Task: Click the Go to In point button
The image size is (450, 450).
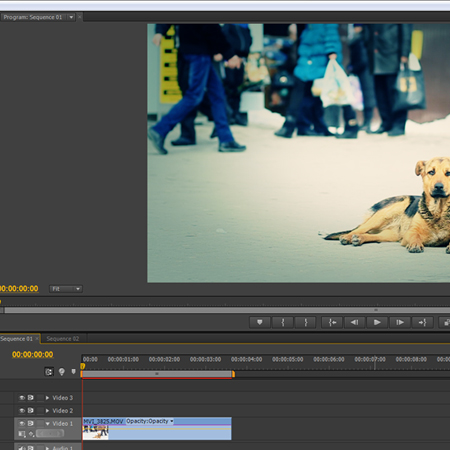Action: tap(332, 322)
